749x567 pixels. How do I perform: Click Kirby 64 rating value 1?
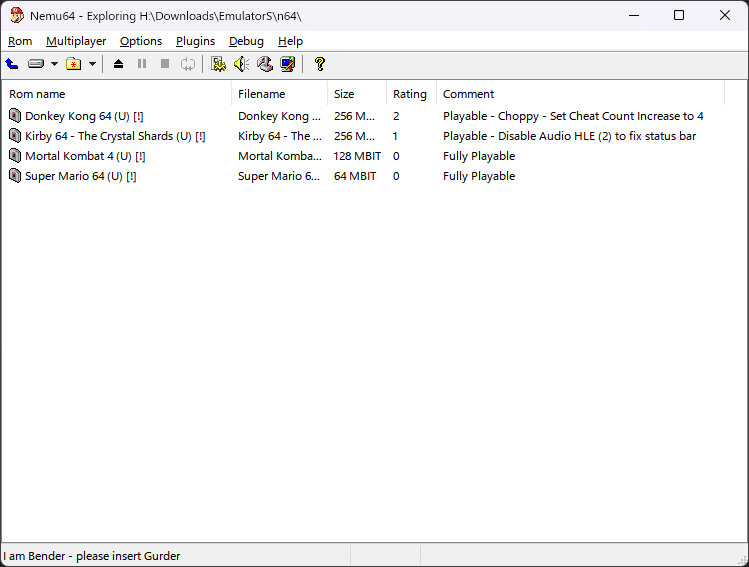pyautogui.click(x=395, y=136)
